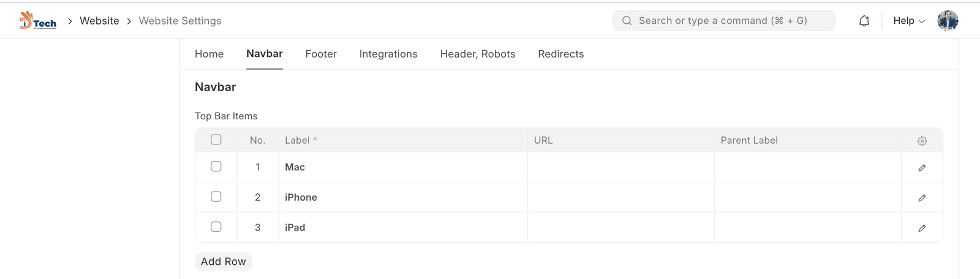Focus the search or command field
Viewport: 980px width, 279px height.
pyautogui.click(x=729, y=21)
